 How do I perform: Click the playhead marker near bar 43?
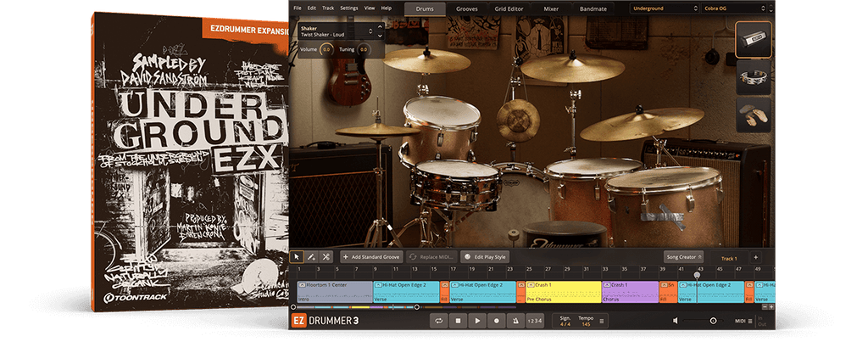point(697,275)
